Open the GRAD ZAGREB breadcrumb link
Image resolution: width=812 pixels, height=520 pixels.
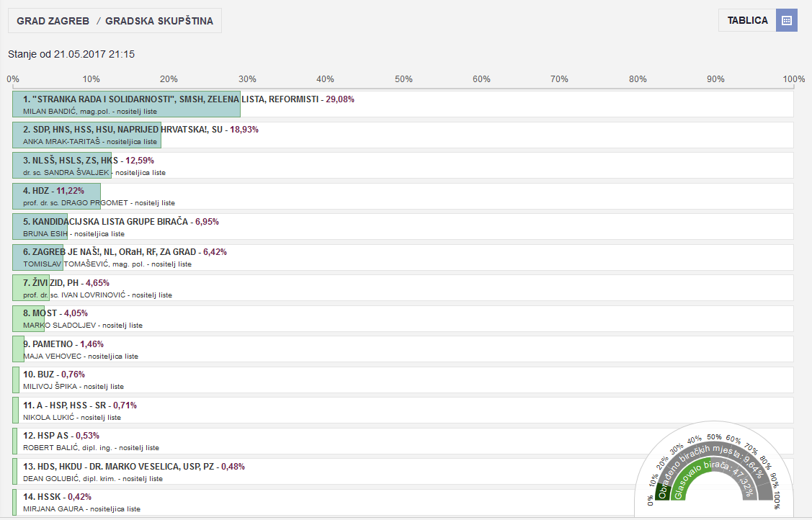(53, 21)
